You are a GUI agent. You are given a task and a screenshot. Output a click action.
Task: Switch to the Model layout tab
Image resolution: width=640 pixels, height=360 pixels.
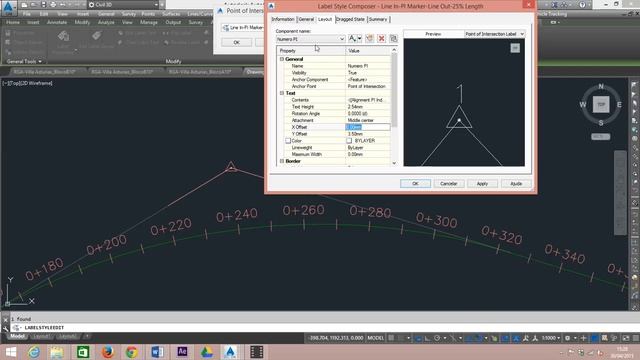tap(18, 336)
